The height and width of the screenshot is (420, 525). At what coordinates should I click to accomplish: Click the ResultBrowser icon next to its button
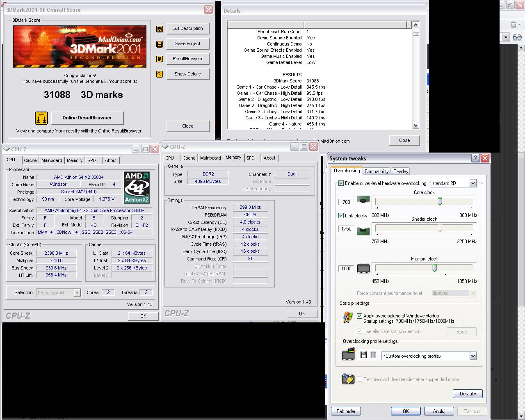(x=160, y=59)
